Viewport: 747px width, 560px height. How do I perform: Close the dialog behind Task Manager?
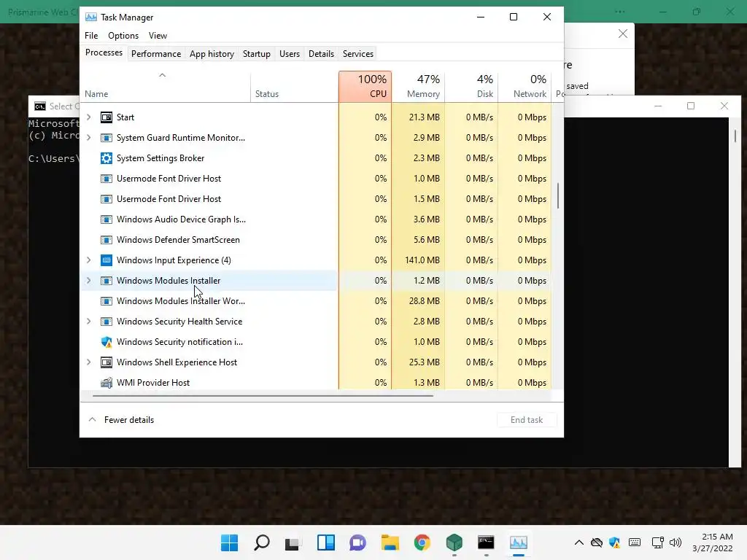623,34
